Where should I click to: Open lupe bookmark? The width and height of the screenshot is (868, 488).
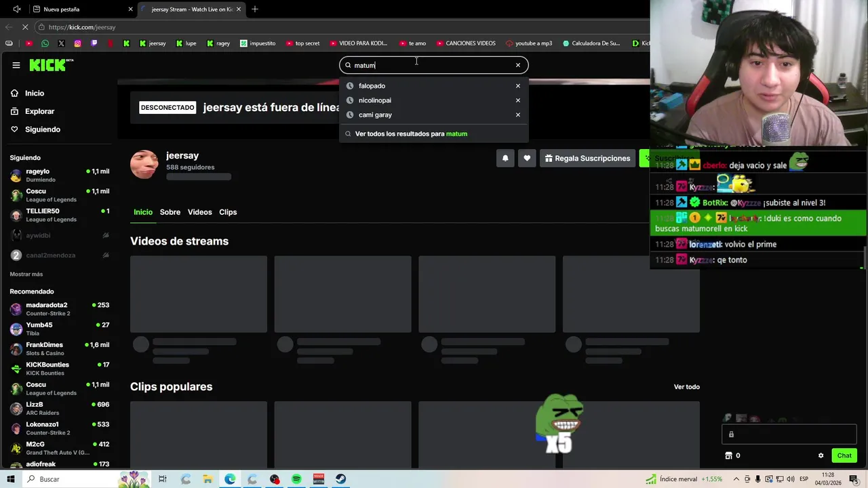[186, 43]
